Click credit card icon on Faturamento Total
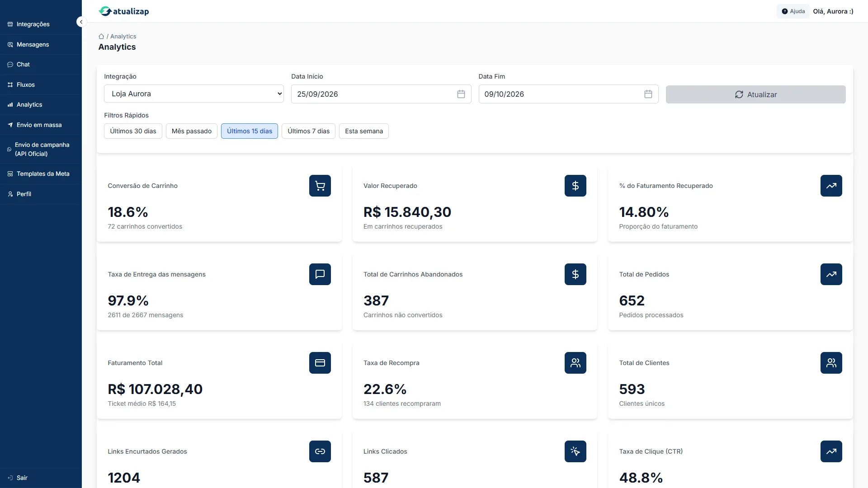 [320, 363]
